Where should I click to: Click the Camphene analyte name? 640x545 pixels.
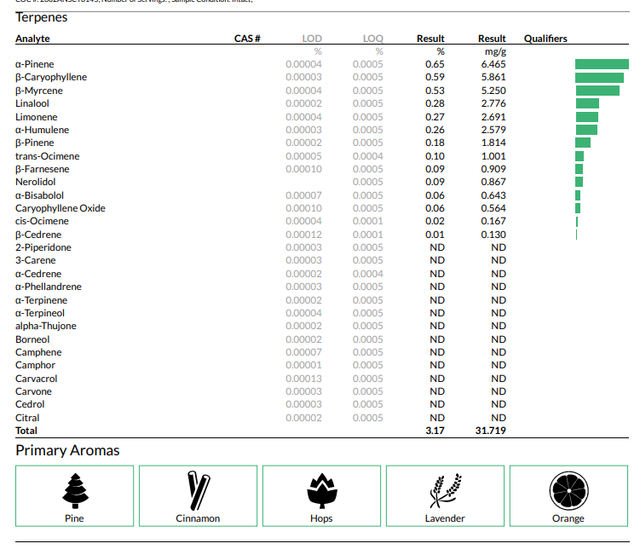coord(38,352)
